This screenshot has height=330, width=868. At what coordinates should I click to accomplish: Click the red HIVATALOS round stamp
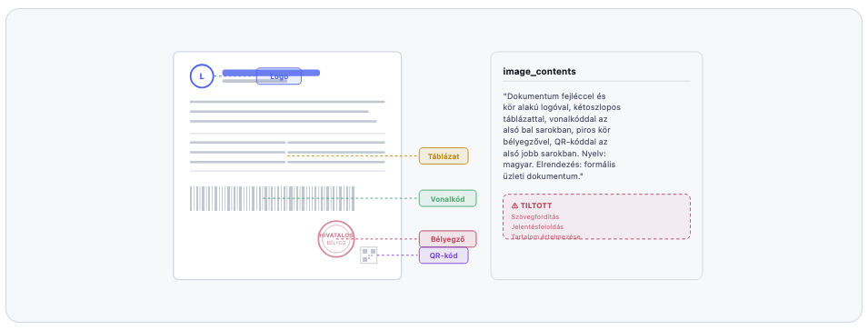click(336, 239)
